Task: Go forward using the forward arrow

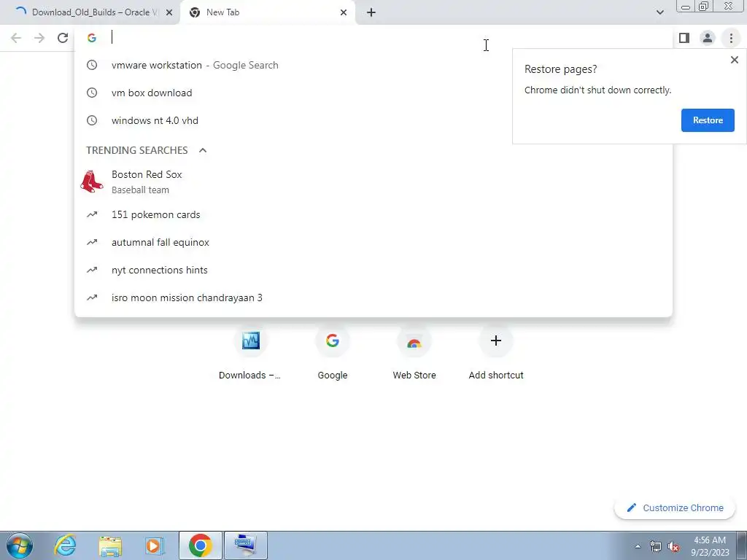Action: click(x=39, y=38)
